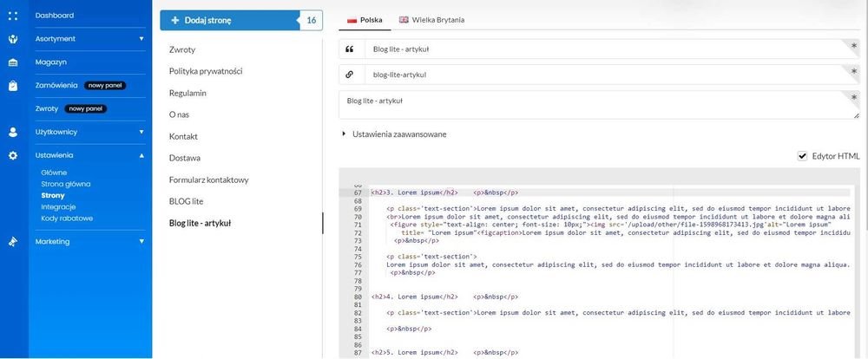Select the Polityka prywatności page
Image resolution: width=868 pixels, height=359 pixels.
(x=206, y=71)
